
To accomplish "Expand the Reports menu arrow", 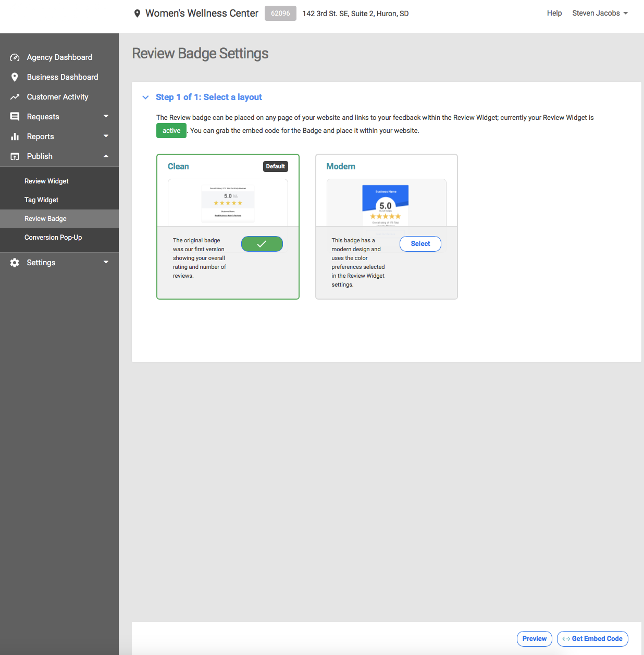I will 106,136.
